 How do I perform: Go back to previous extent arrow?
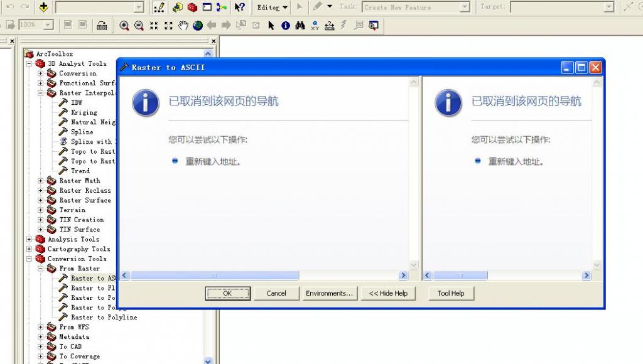[x=212, y=25]
